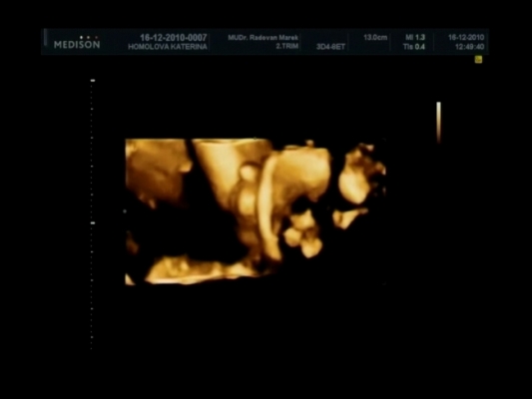Click the 3D4-8ET probe label
This screenshot has height=399, width=532.
point(330,47)
